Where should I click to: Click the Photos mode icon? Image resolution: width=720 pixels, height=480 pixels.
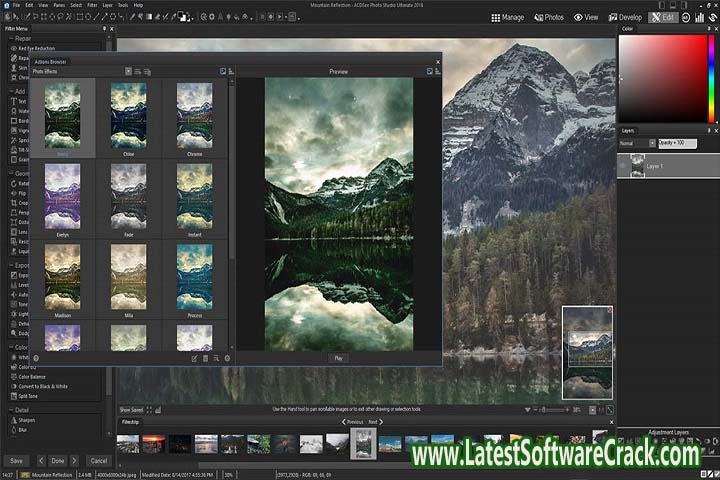coord(547,17)
